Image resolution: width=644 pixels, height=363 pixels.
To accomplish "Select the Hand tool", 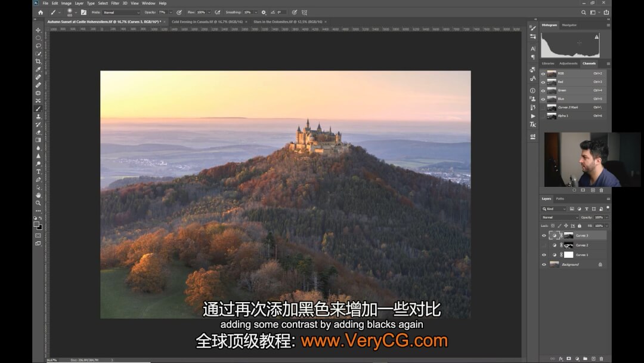I will coord(38,195).
